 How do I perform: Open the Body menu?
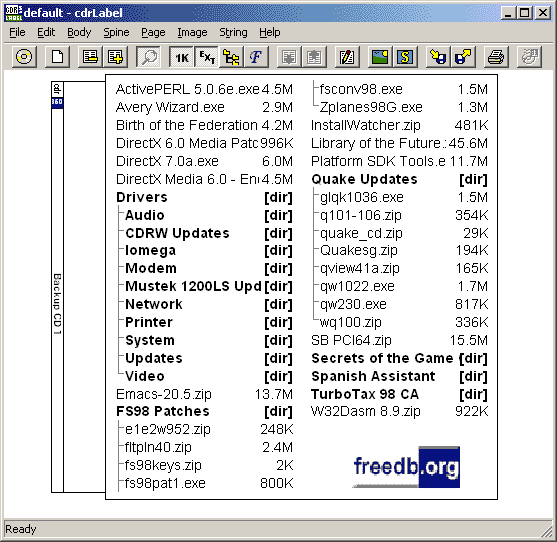tap(79, 32)
